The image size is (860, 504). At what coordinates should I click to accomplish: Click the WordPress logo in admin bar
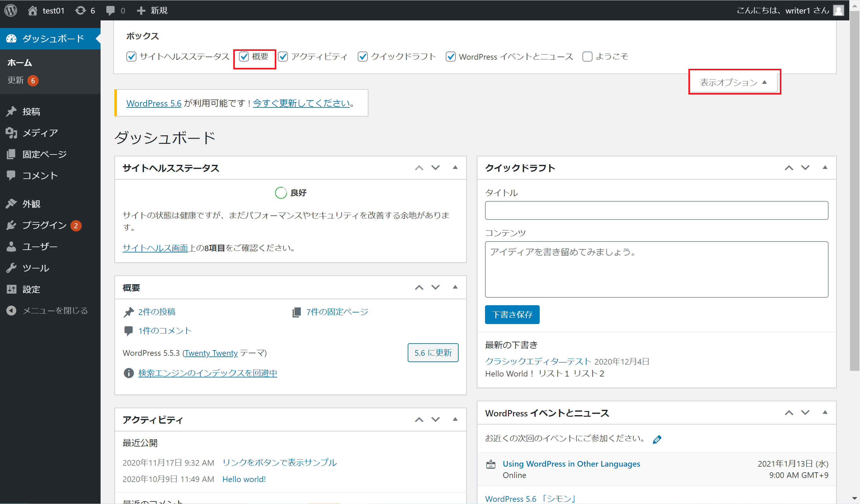(x=11, y=10)
